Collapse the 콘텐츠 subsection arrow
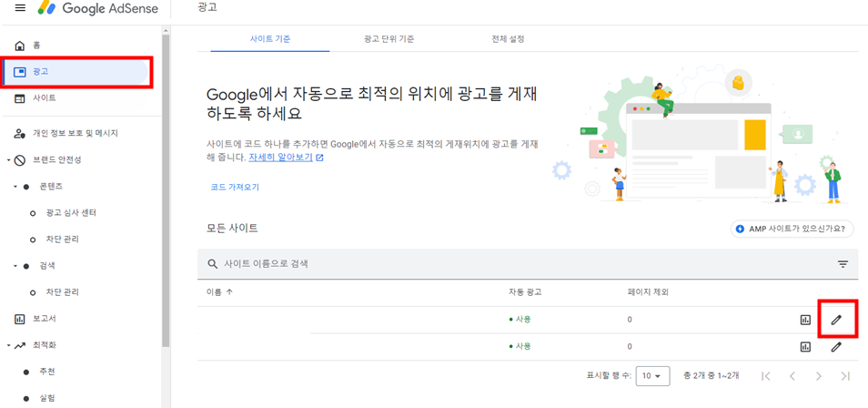The height and width of the screenshot is (408, 868). [x=15, y=187]
